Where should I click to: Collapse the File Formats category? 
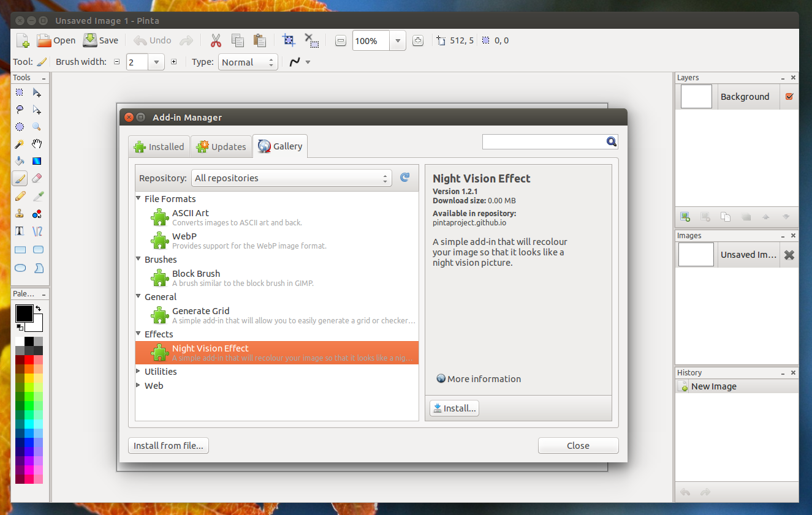(138, 198)
